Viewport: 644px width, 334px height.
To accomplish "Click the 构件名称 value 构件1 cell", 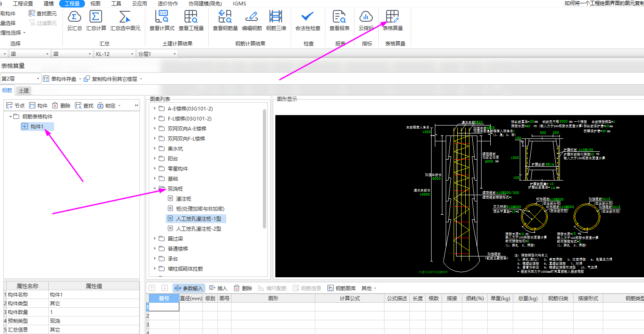I will 94,295.
